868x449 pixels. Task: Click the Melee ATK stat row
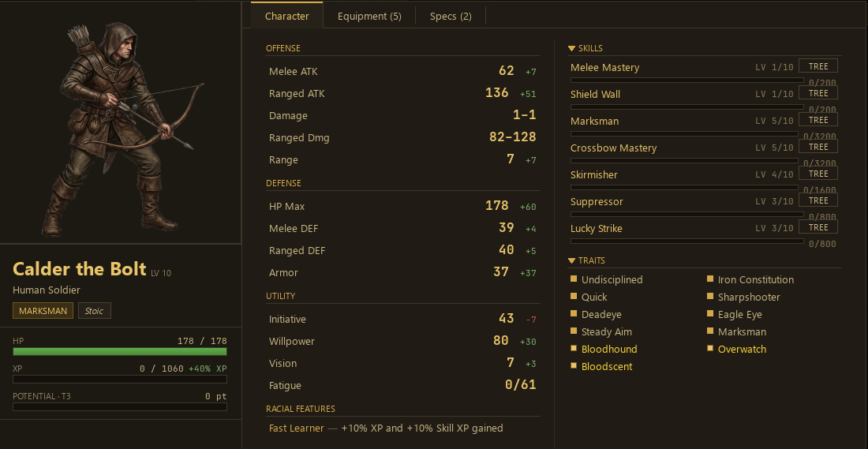402,72
